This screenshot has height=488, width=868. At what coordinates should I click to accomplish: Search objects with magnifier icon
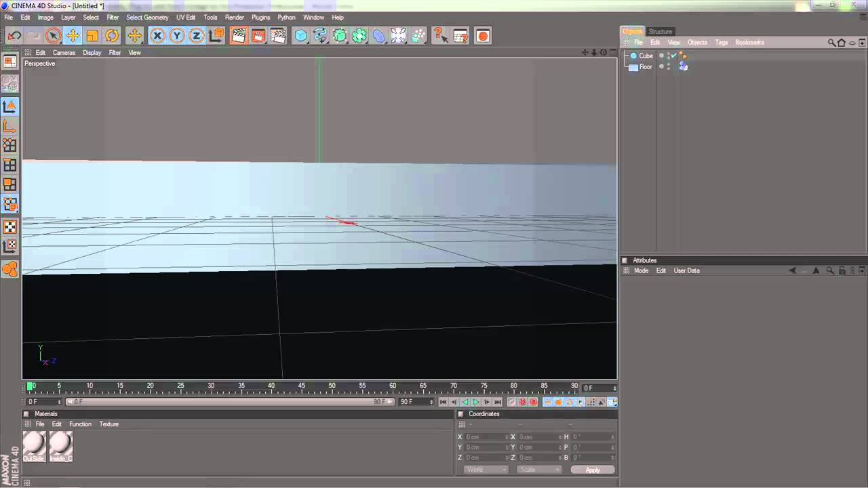click(831, 43)
